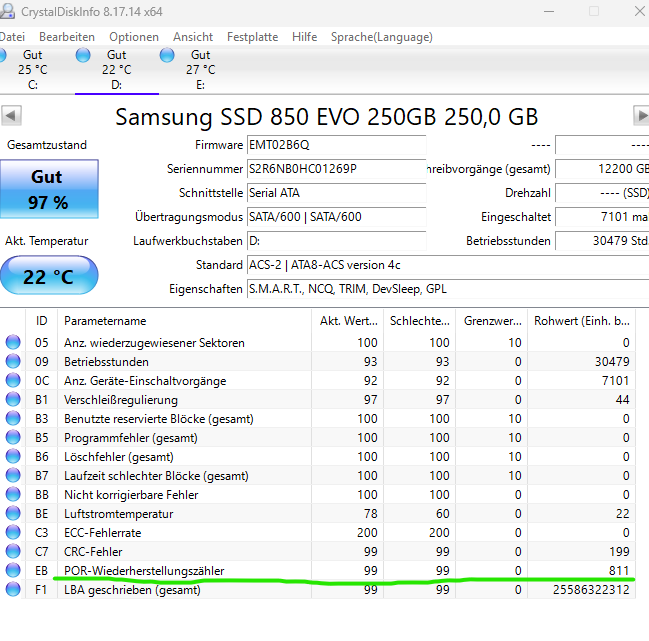Click the Schlechte... column header
The height and width of the screenshot is (641, 649).
419,321
